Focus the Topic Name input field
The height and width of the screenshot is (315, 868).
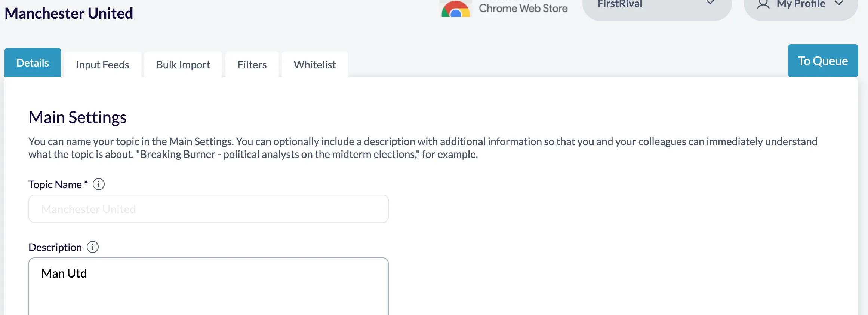208,209
